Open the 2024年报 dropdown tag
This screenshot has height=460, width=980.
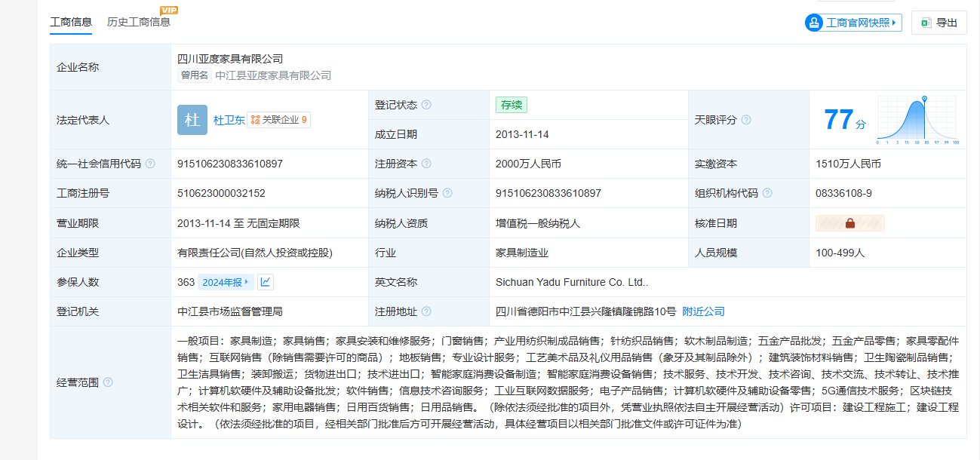pos(226,282)
